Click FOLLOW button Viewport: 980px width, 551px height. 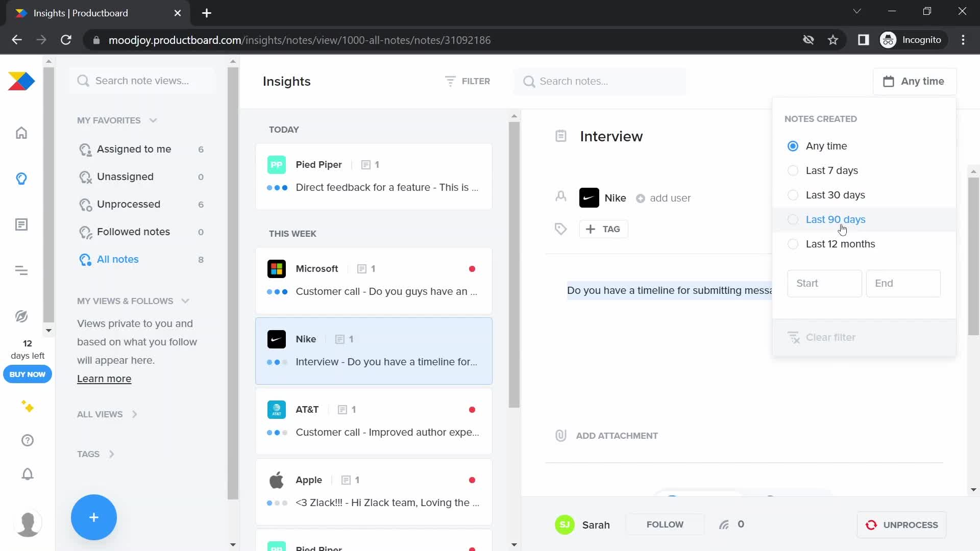pyautogui.click(x=665, y=524)
